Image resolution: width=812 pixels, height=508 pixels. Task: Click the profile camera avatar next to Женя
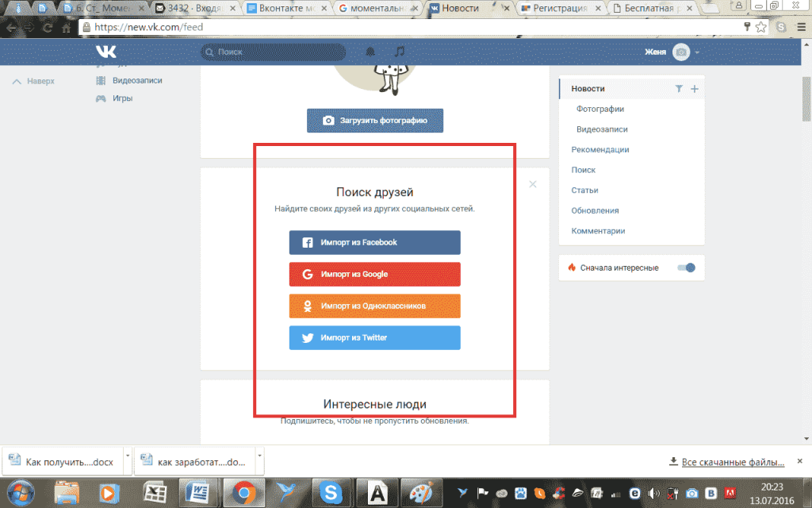pos(681,52)
